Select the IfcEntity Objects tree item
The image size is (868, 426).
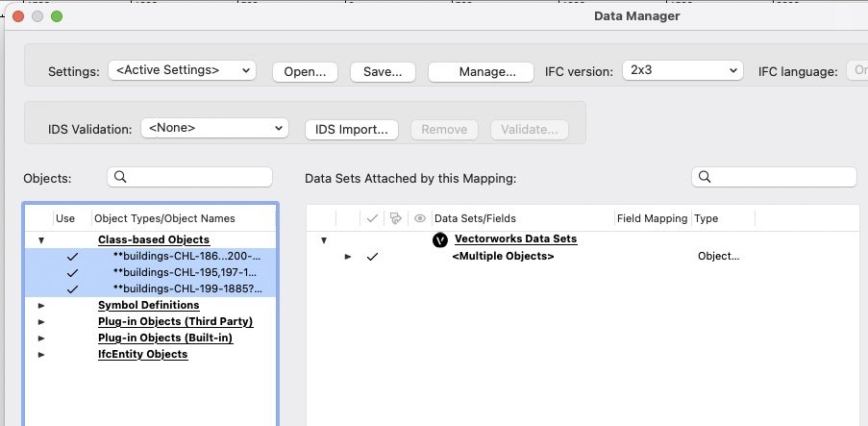142,354
